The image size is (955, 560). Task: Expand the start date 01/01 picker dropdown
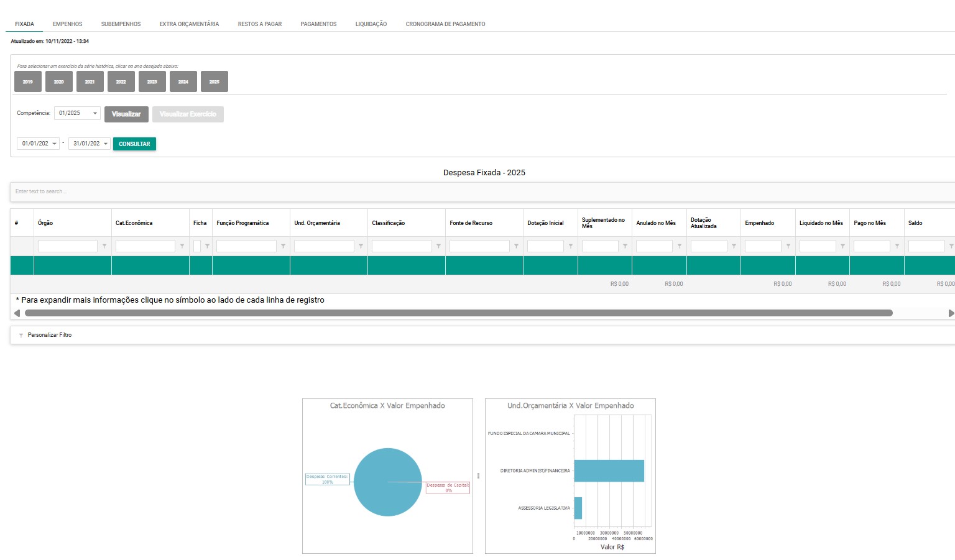[x=54, y=144]
